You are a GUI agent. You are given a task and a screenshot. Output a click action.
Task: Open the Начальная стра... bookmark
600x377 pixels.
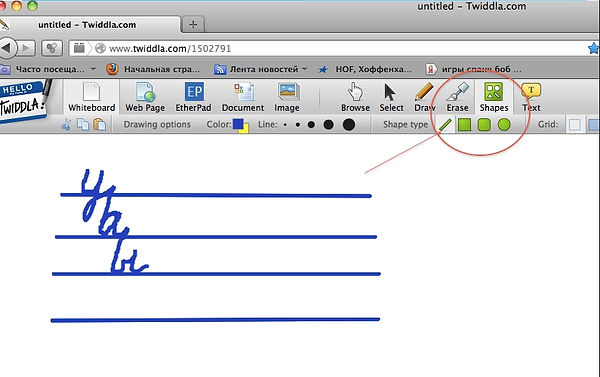(153, 69)
